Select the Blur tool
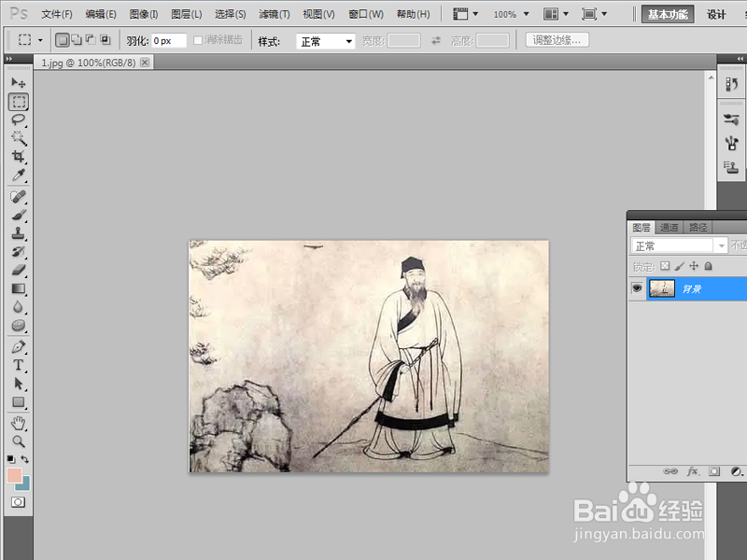The image size is (747, 560). [x=19, y=307]
